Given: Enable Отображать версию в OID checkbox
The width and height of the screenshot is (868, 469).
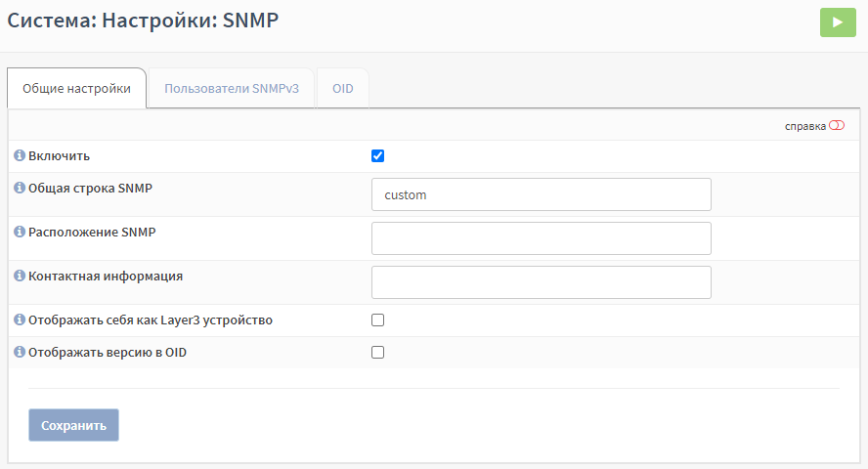Looking at the screenshot, I should click(x=377, y=353).
